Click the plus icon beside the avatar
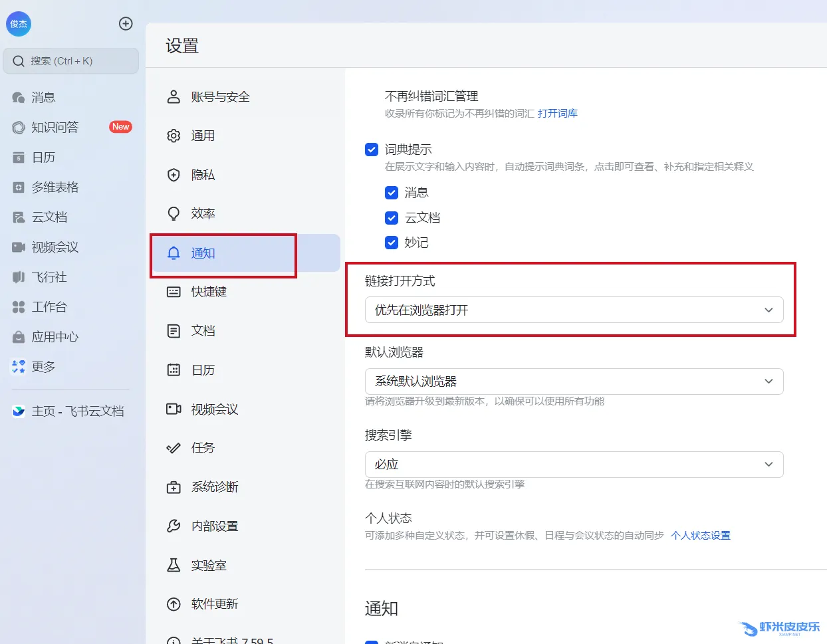 [126, 24]
